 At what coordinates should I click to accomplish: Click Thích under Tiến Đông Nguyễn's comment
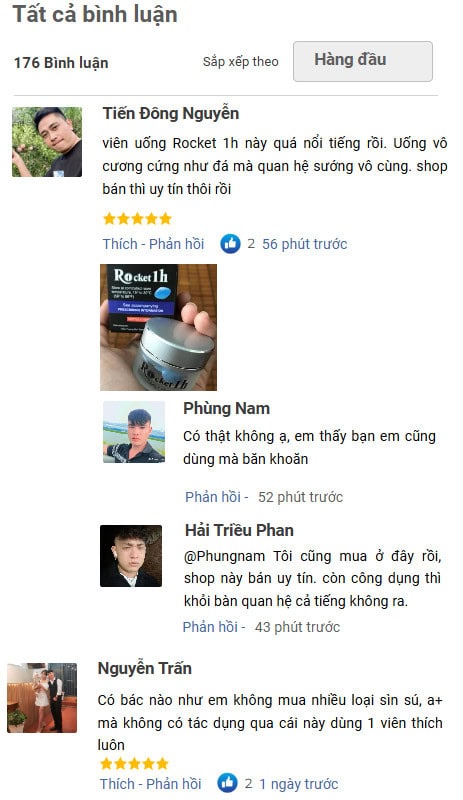[120, 244]
